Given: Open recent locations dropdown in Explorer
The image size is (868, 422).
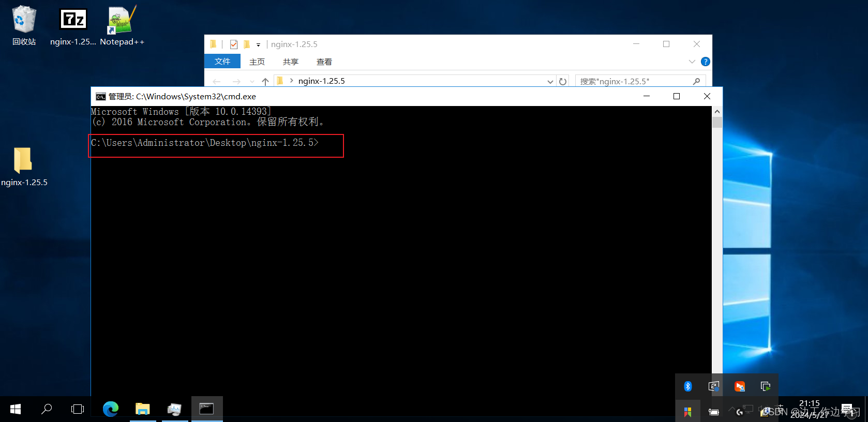Looking at the screenshot, I should point(252,81).
